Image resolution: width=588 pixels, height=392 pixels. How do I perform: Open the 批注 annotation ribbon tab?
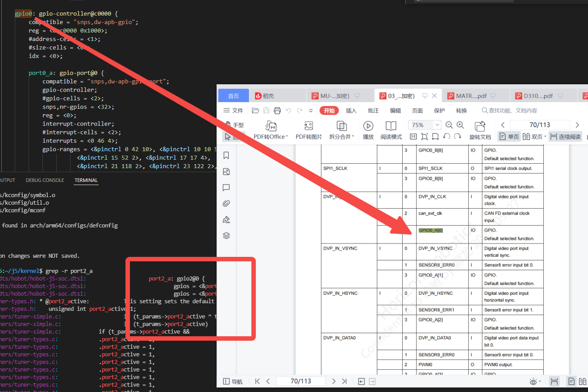point(373,111)
